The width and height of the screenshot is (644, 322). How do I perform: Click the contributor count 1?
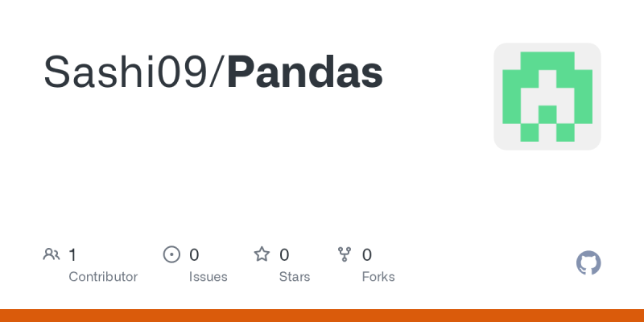click(72, 255)
